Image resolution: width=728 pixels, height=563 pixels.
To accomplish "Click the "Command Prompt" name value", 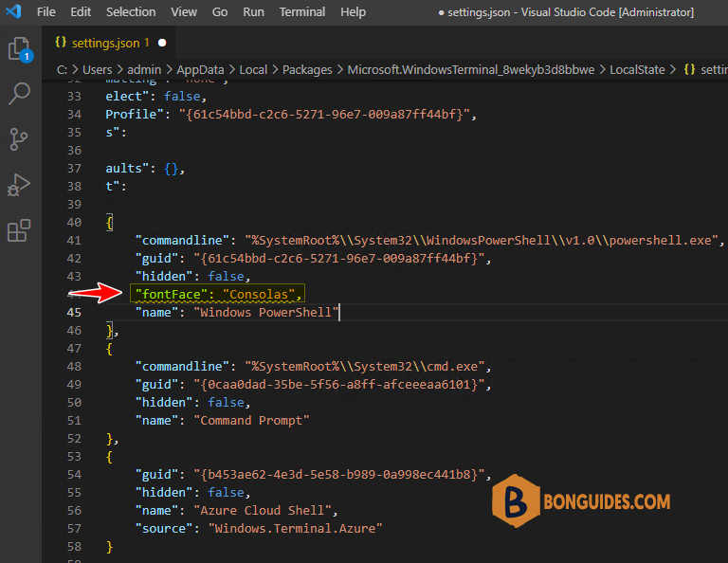I will (251, 421).
